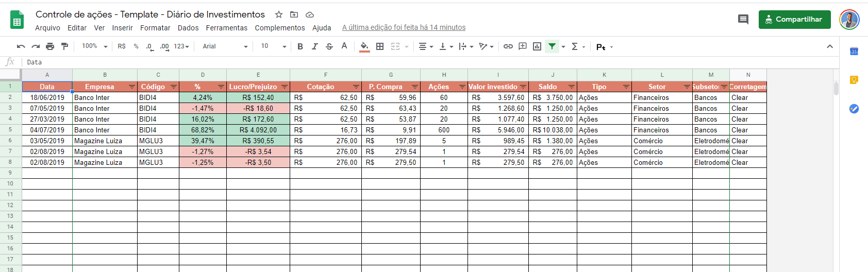Click move to folder icon
The width and height of the screenshot is (868, 272).
[x=294, y=14]
